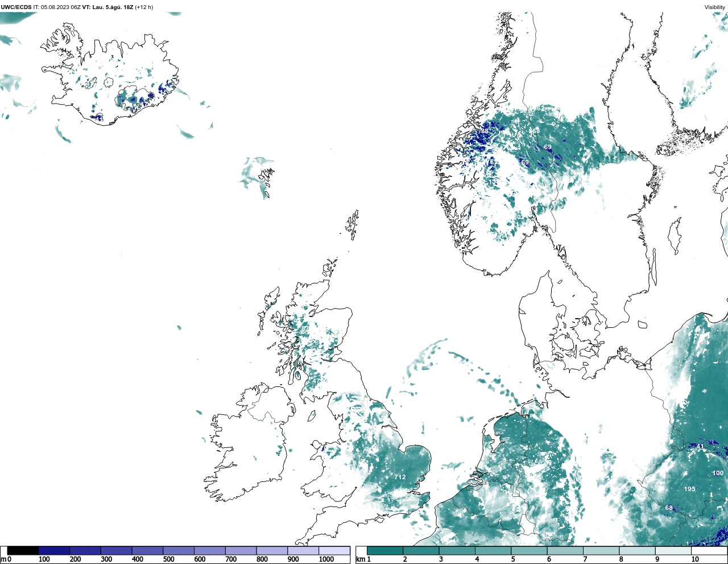This screenshot has height=564, width=728.
Task: Click the 400–500 m legend swatch
Action: coord(147,550)
